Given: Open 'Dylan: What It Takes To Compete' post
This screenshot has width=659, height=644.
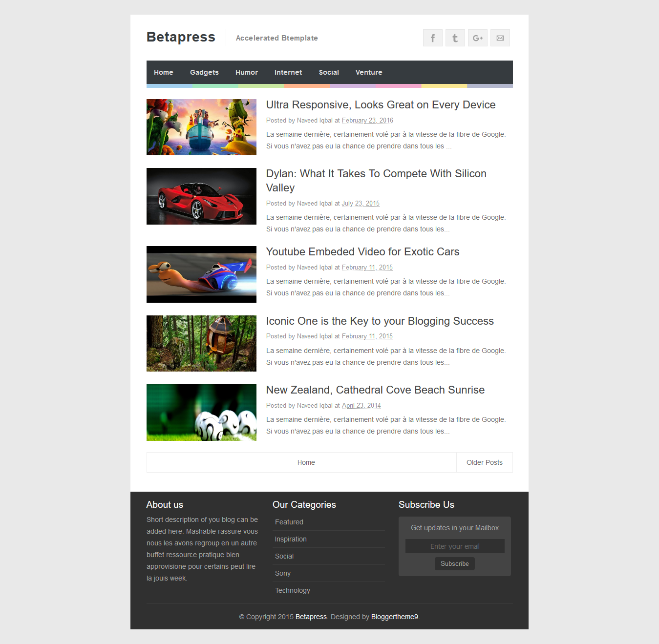Looking at the screenshot, I should pyautogui.click(x=376, y=181).
